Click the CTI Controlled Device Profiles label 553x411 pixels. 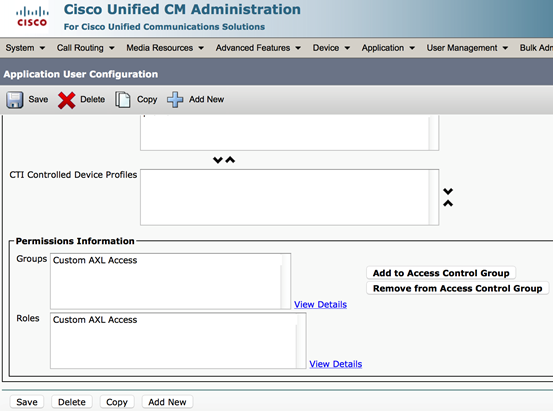click(73, 175)
